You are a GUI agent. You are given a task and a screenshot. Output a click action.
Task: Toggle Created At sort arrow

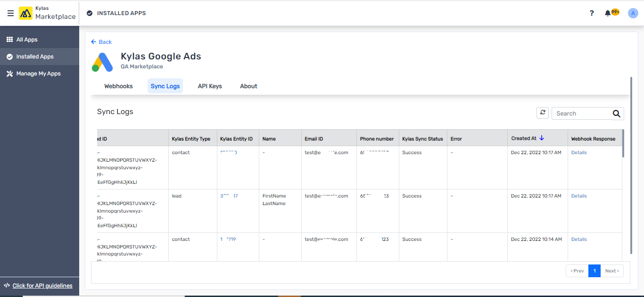point(541,138)
